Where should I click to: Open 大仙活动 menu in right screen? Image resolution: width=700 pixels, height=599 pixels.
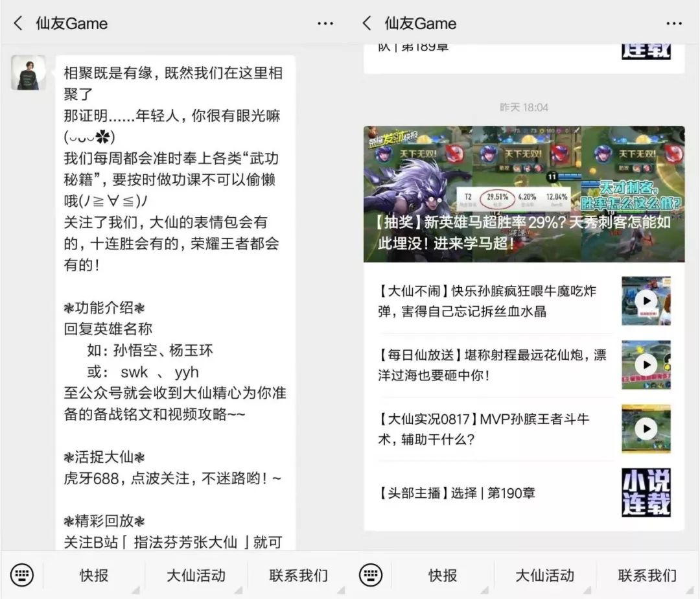[x=544, y=576]
